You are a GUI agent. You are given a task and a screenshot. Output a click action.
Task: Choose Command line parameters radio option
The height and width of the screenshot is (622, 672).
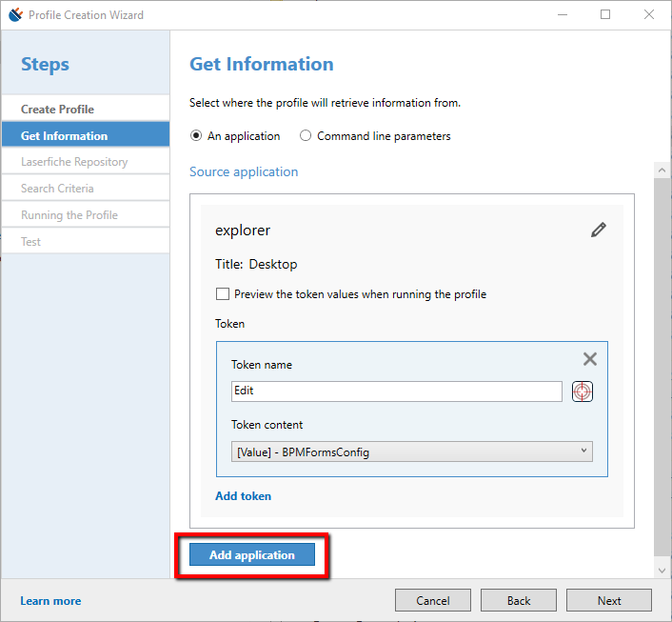point(306,136)
